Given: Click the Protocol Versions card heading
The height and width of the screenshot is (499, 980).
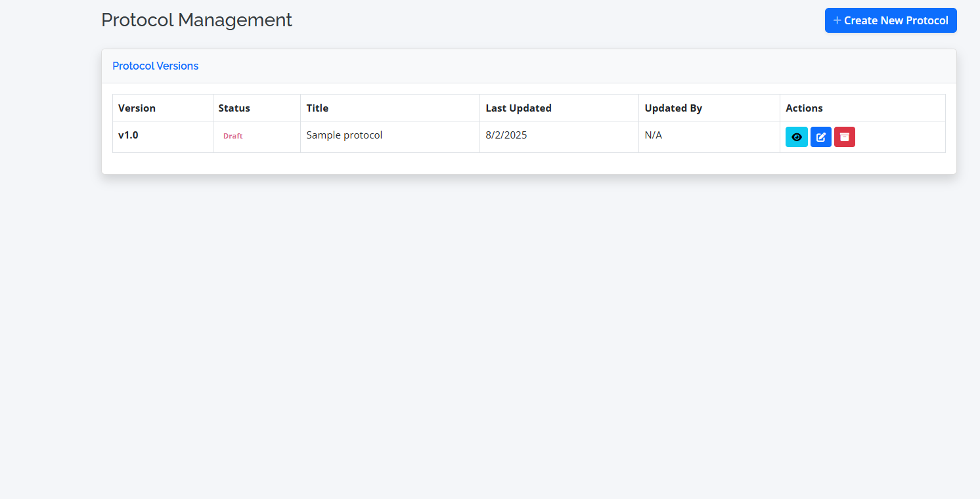Looking at the screenshot, I should point(155,66).
